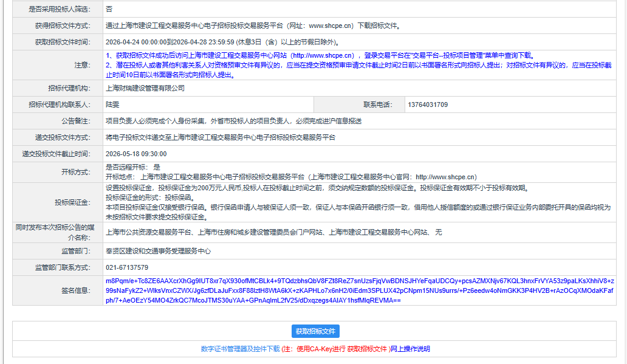Click www.shcpe.cn in the 获得招标文件方式 row
This screenshot has height=364, width=627.
333,26
